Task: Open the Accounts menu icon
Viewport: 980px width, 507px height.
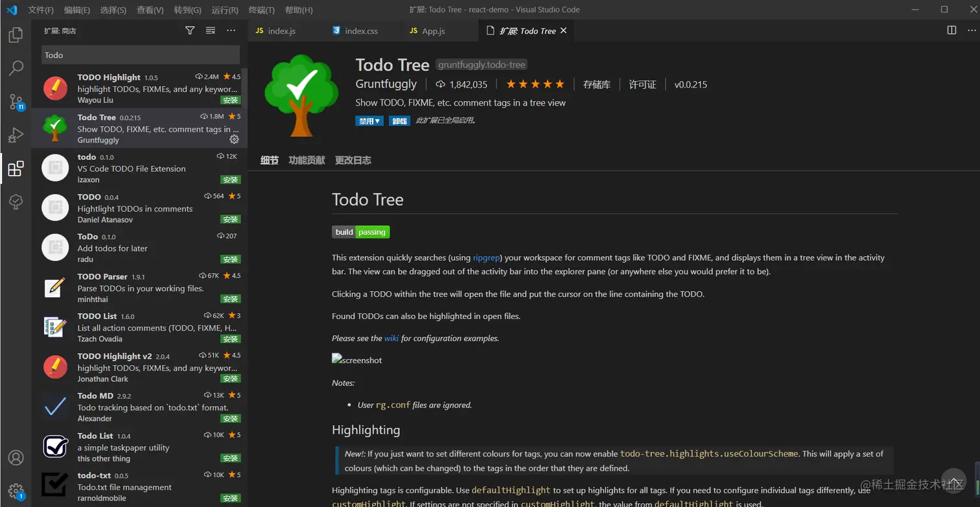Action: point(16,458)
